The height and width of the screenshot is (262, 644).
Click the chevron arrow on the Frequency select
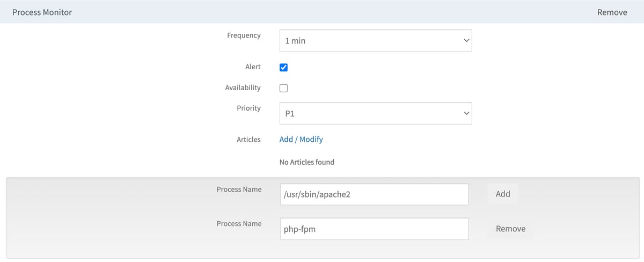(466, 40)
